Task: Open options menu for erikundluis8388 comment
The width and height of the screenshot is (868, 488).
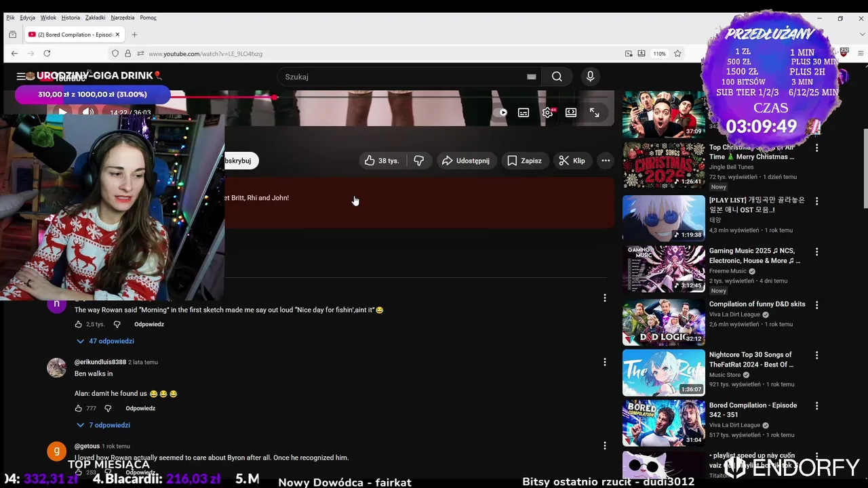Action: click(605, 362)
